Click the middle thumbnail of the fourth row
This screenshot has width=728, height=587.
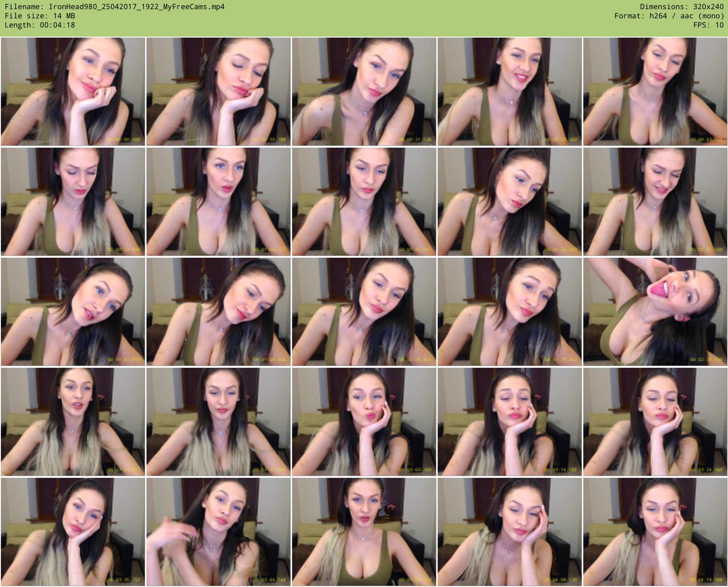tap(364, 422)
